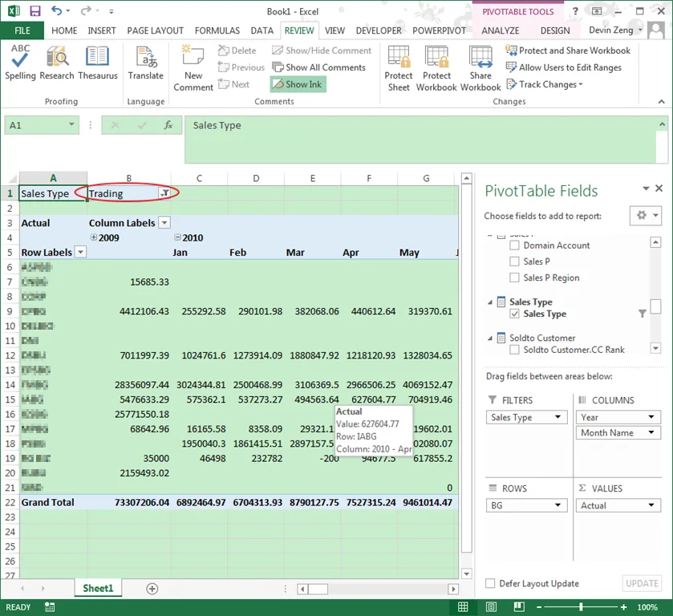The image size is (673, 616).
Task: Click the Insert Function fx icon
Action: point(168,125)
